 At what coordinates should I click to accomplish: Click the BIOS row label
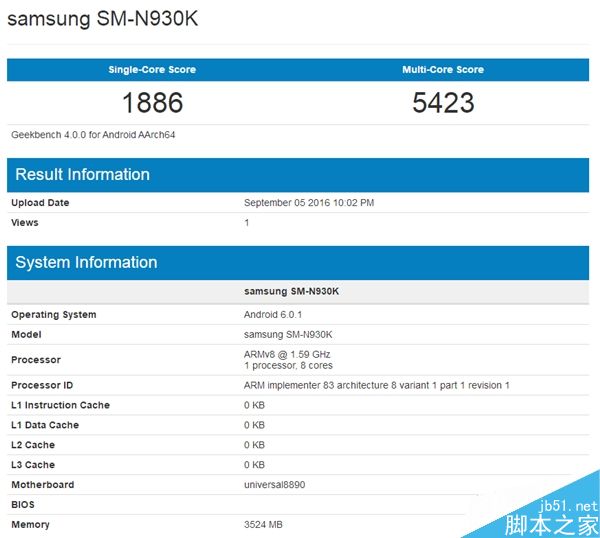pos(23,505)
